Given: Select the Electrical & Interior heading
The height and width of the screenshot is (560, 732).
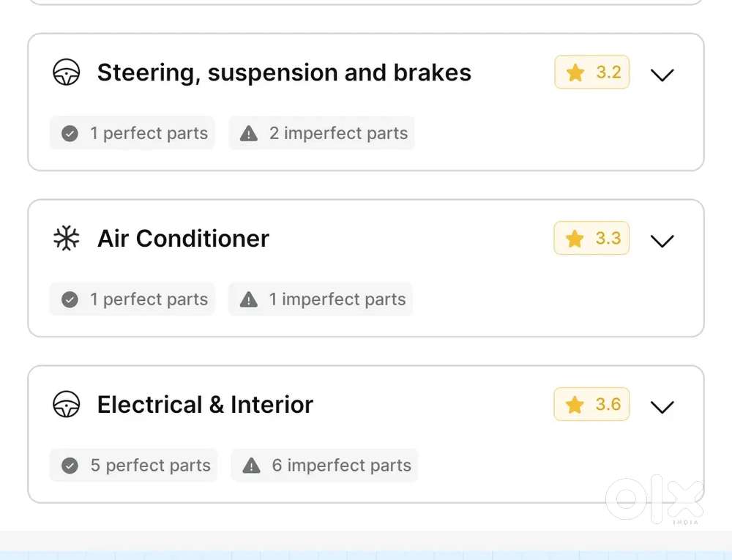Looking at the screenshot, I should [x=205, y=405].
